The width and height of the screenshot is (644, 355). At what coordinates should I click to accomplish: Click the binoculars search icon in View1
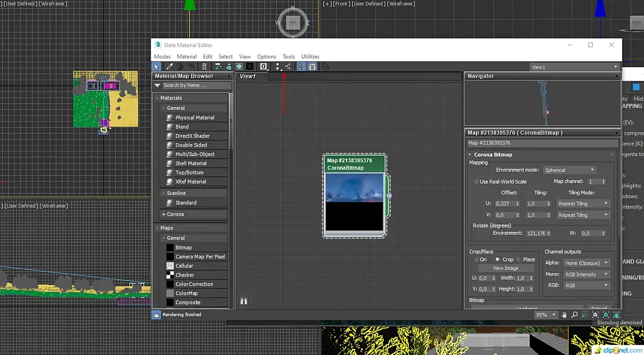pos(244,301)
